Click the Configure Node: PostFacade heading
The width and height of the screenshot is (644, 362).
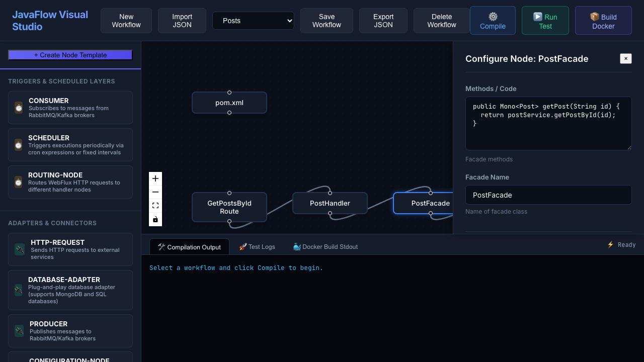(527, 59)
